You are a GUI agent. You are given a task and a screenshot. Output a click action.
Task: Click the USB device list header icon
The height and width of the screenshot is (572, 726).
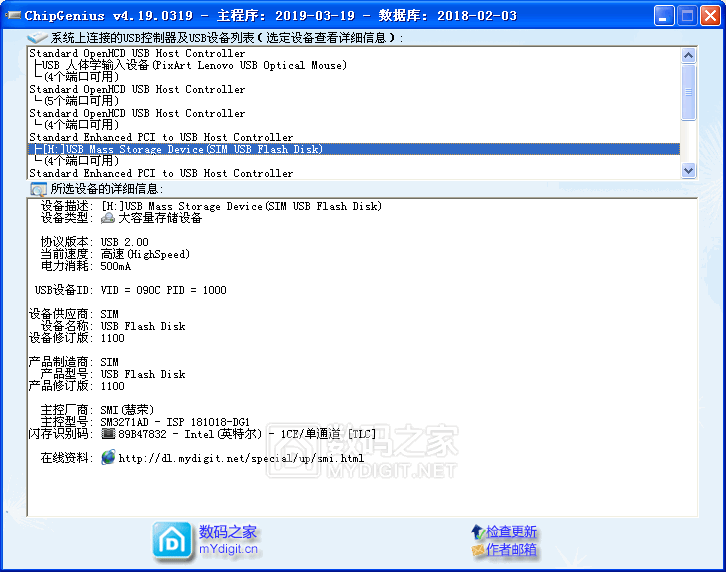click(x=38, y=38)
